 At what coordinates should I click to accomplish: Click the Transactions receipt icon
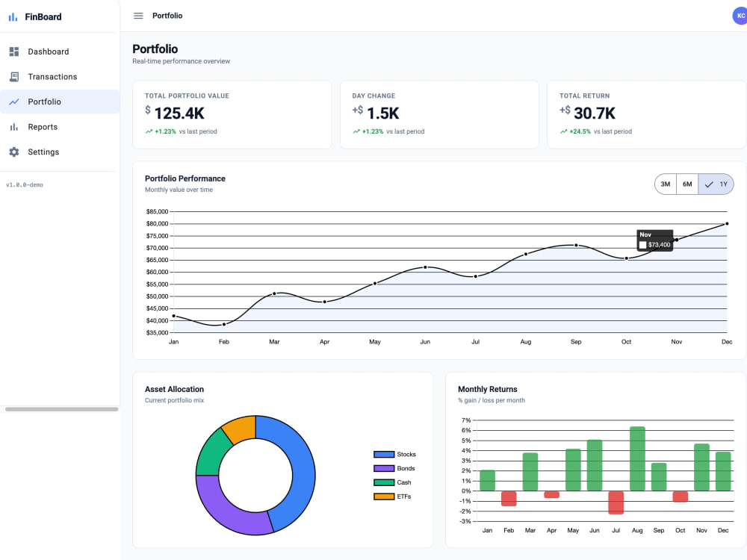coord(14,77)
